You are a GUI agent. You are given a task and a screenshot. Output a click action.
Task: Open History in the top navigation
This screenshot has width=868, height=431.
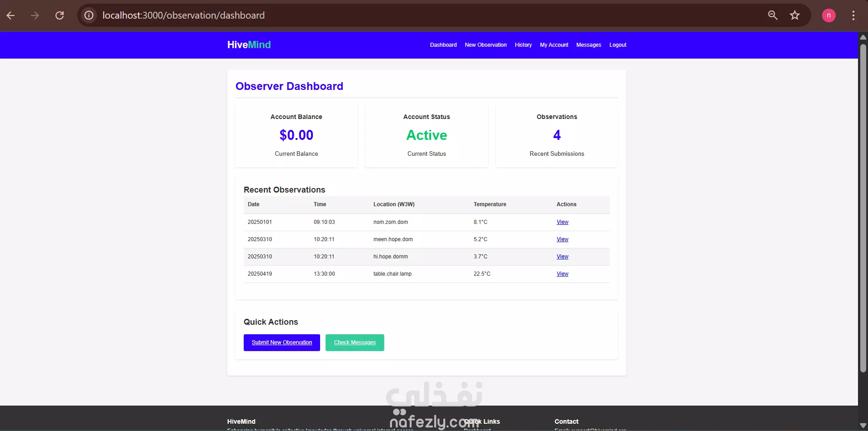click(x=523, y=45)
